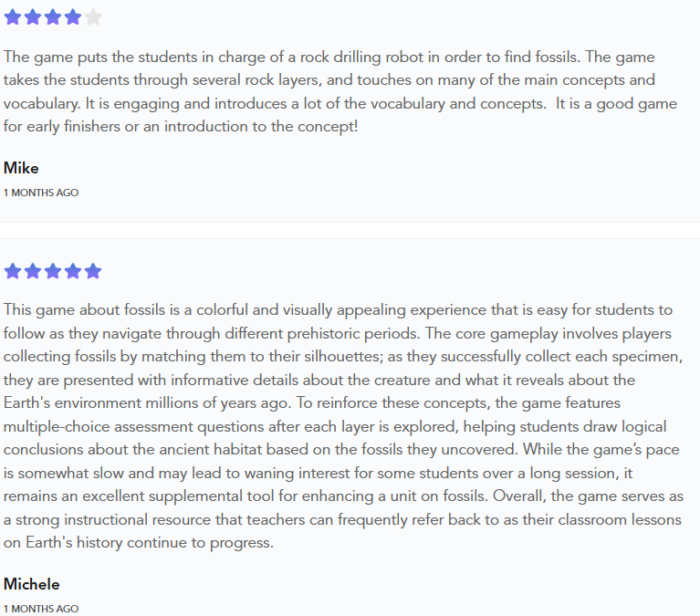The image size is (700, 616).
Task: Click third star of Mike's review rating
Action: (x=53, y=16)
